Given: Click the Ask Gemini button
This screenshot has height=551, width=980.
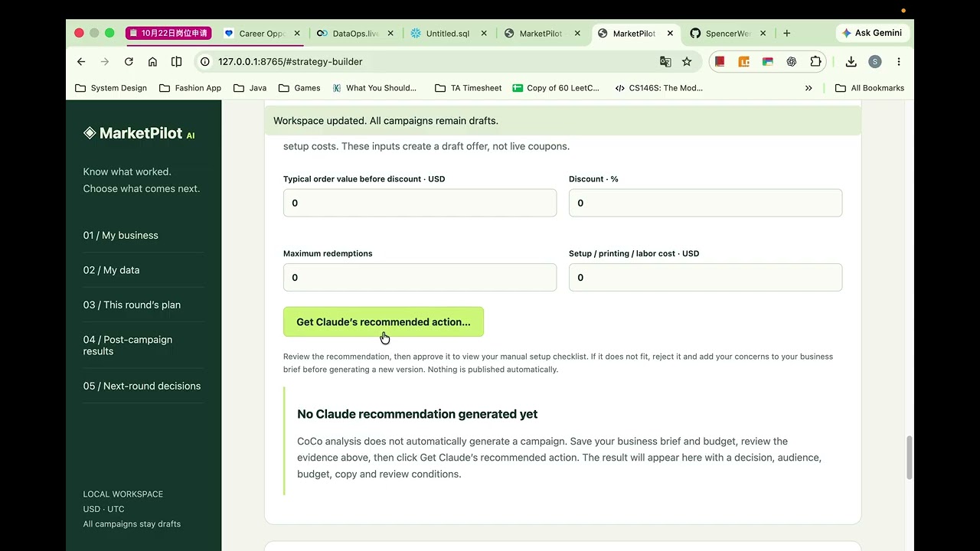Looking at the screenshot, I should point(872,33).
